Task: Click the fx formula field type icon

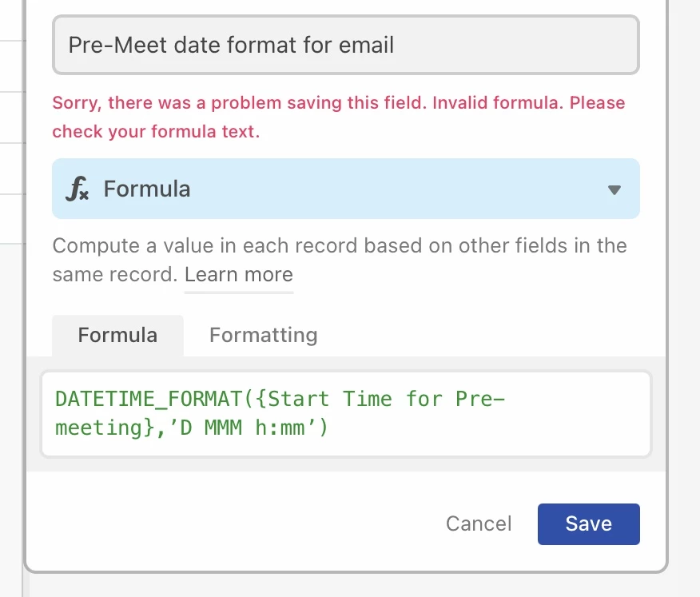Action: point(78,189)
